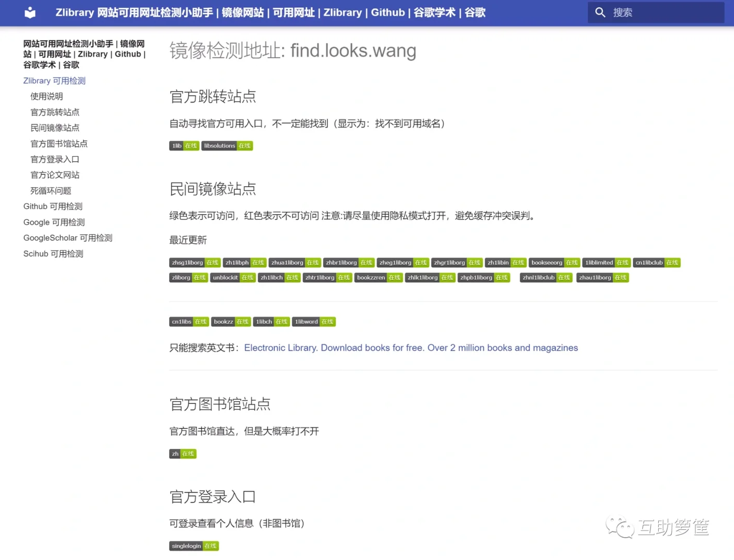The width and height of the screenshot is (734, 560).
Task: Click the 官方登录入口 main heading
Action: click(213, 497)
